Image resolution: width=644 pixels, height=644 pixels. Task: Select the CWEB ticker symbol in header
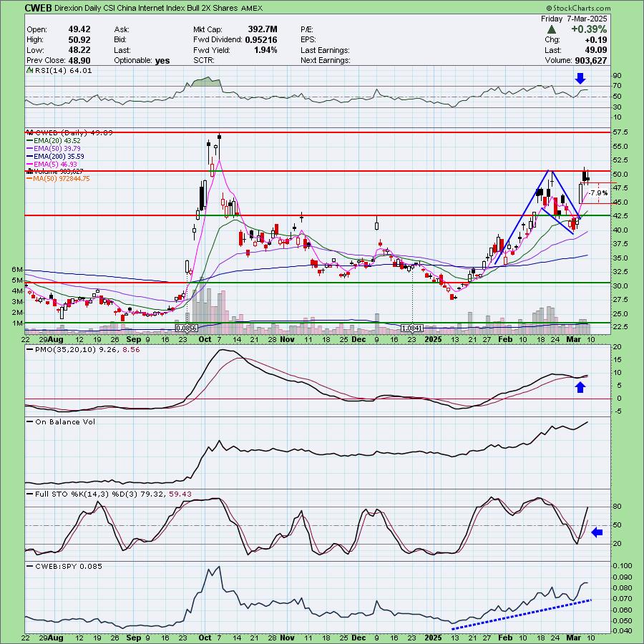point(38,8)
